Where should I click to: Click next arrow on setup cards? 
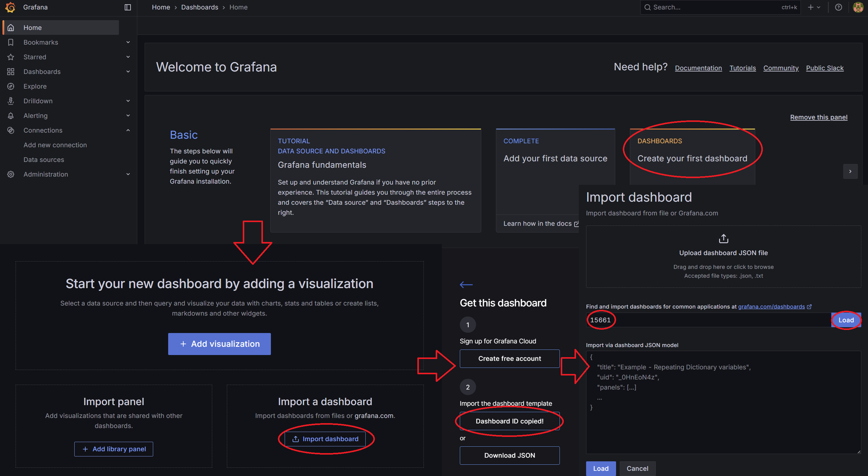pos(850,171)
